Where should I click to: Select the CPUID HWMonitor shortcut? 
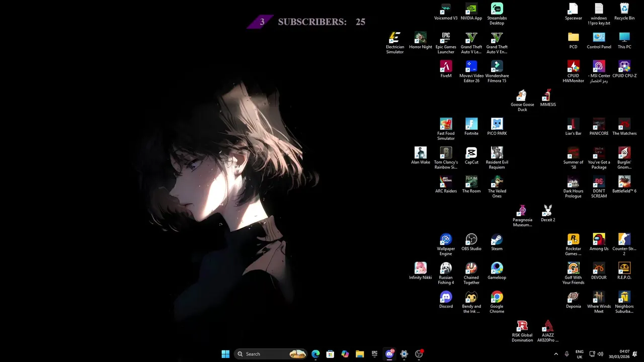pos(573,72)
